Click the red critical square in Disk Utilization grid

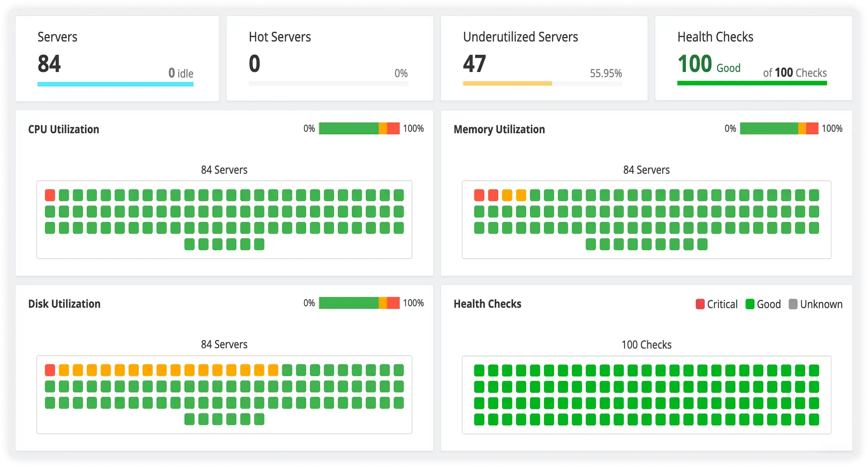50,370
